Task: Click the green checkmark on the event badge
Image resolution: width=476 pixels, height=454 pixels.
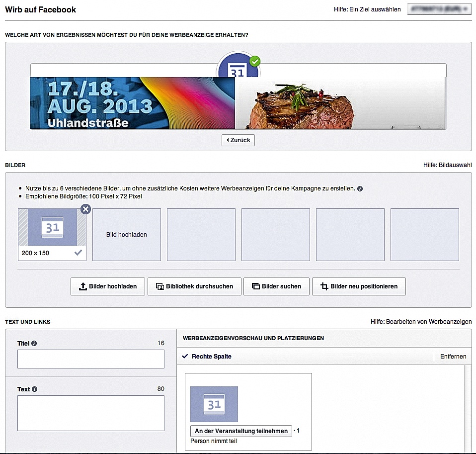Action: [x=255, y=62]
